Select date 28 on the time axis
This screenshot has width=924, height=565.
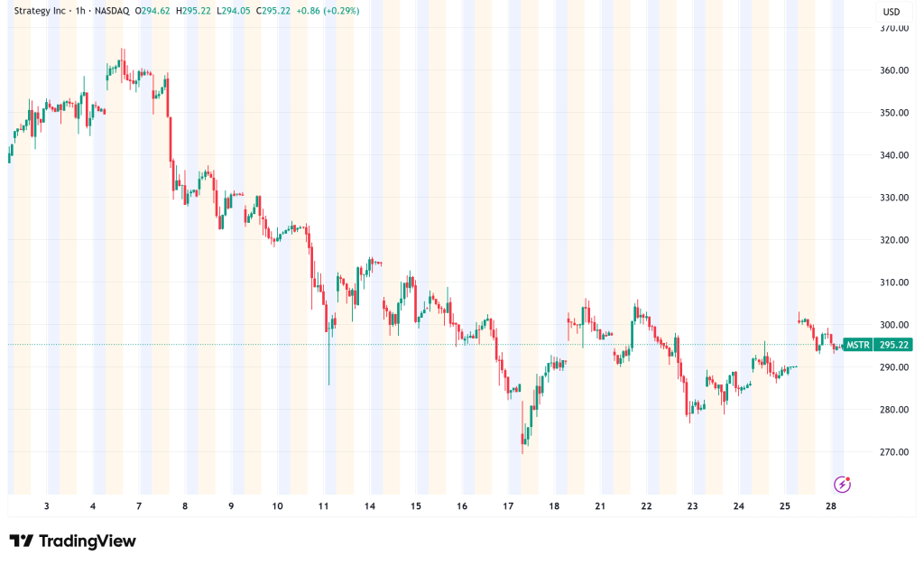tap(831, 506)
